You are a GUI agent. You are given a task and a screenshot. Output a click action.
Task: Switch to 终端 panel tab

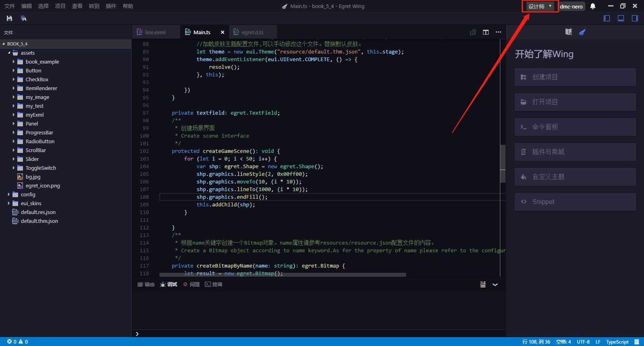[214, 284]
